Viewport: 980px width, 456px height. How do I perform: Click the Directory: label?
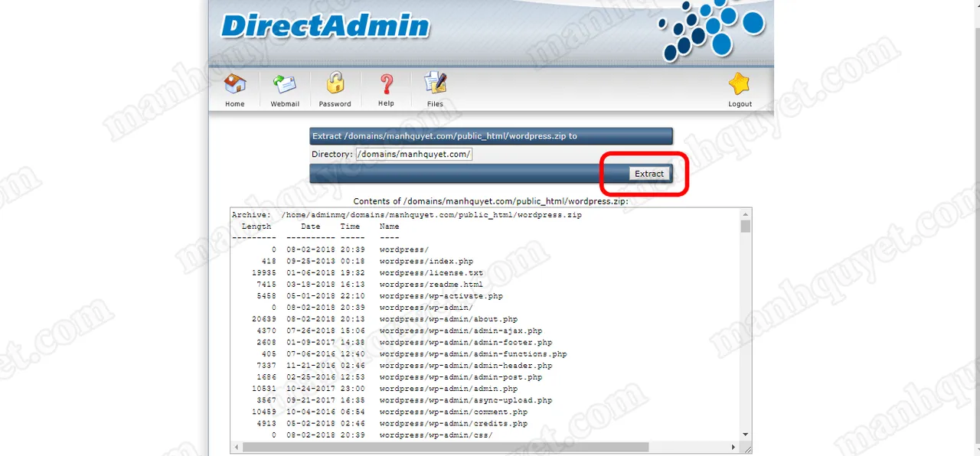point(332,154)
